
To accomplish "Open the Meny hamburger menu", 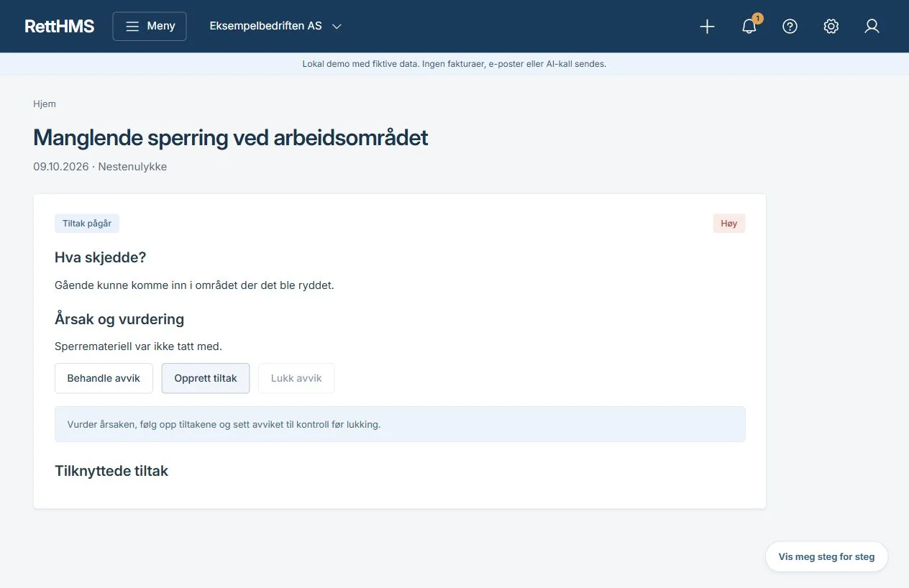I will coord(150,26).
